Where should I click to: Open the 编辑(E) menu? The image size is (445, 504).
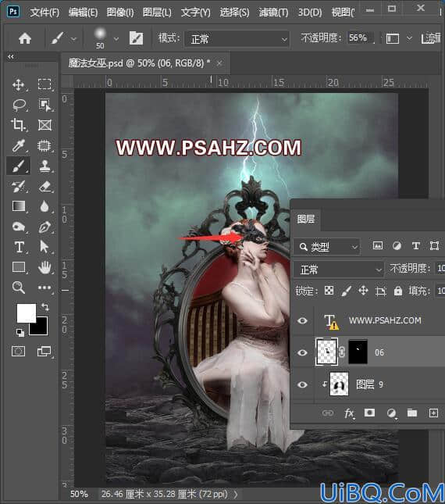[83, 13]
